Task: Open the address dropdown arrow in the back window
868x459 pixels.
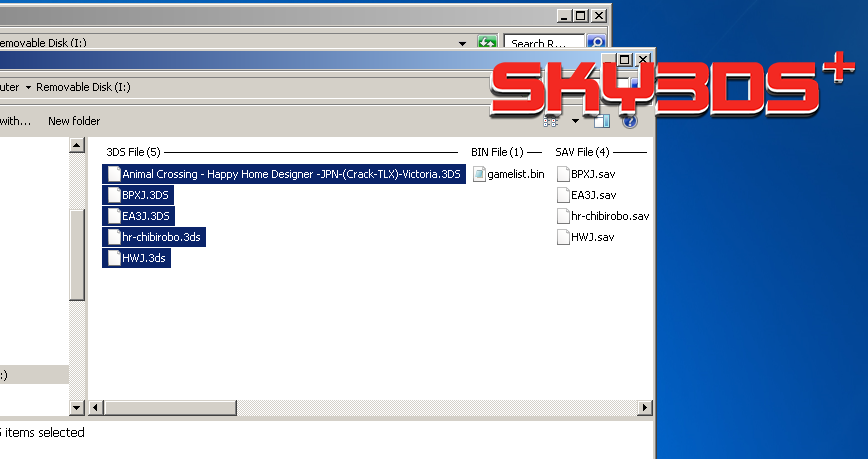Action: tap(462, 43)
